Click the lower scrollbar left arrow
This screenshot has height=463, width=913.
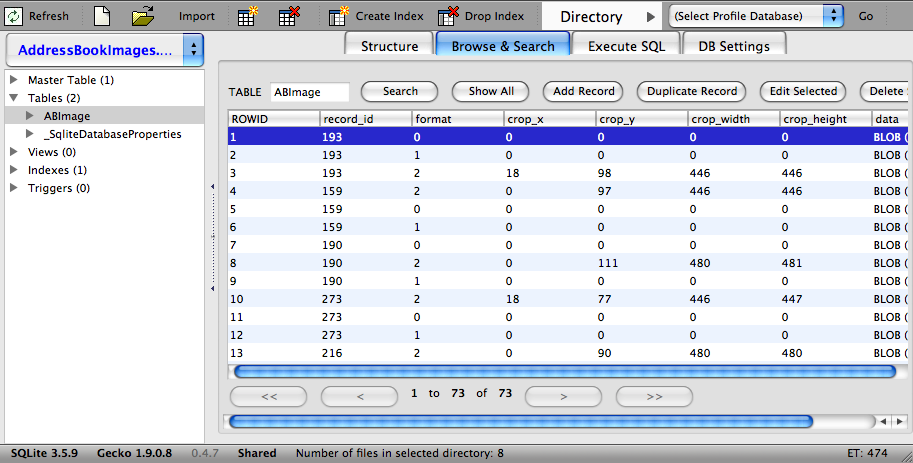884,421
